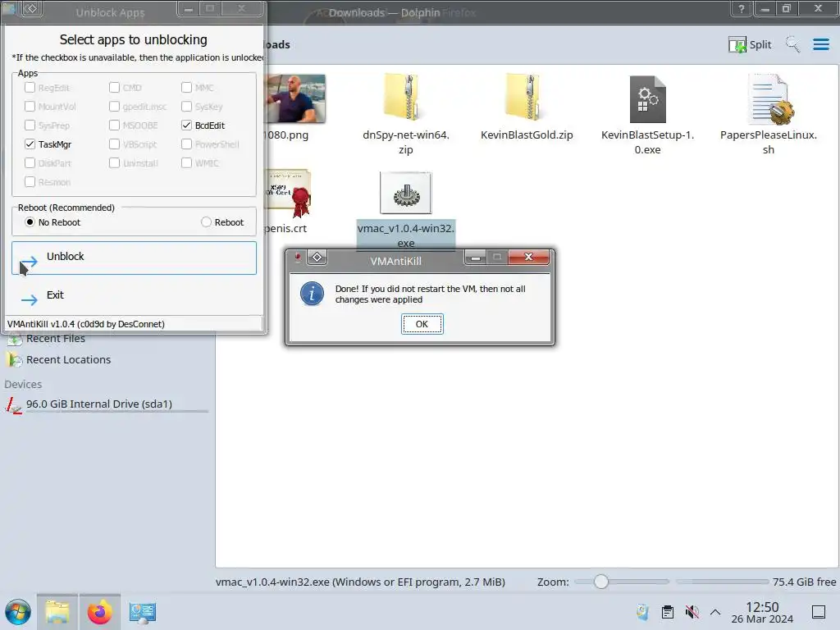840x630 pixels.
Task: Open the system settings taskbar icon
Action: coord(142,612)
